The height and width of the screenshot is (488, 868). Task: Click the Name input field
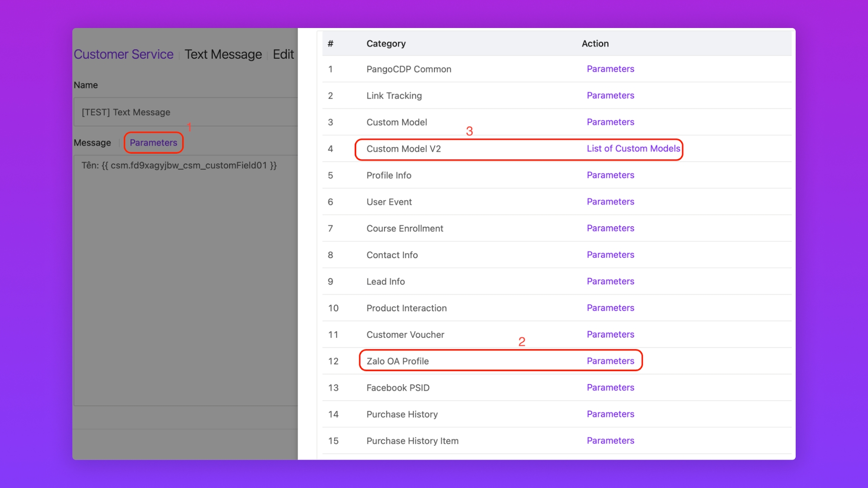[185, 112]
